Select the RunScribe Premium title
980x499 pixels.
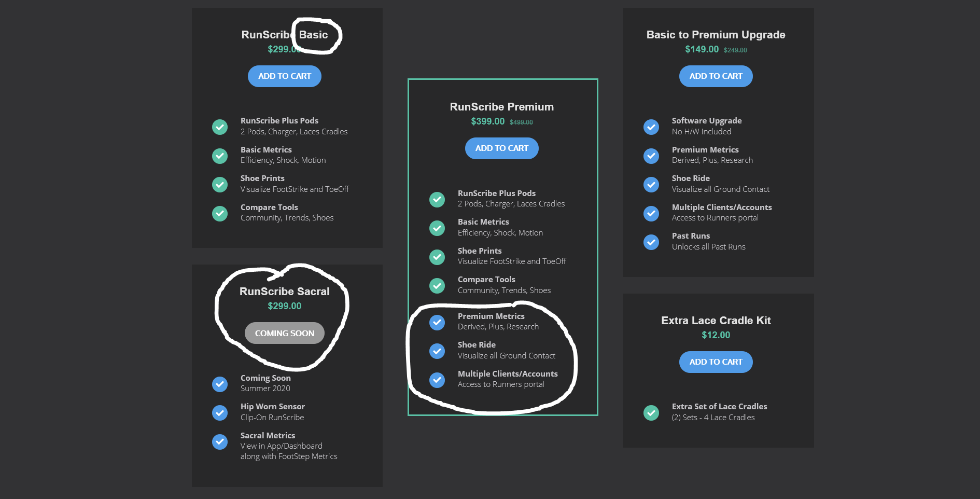click(502, 107)
